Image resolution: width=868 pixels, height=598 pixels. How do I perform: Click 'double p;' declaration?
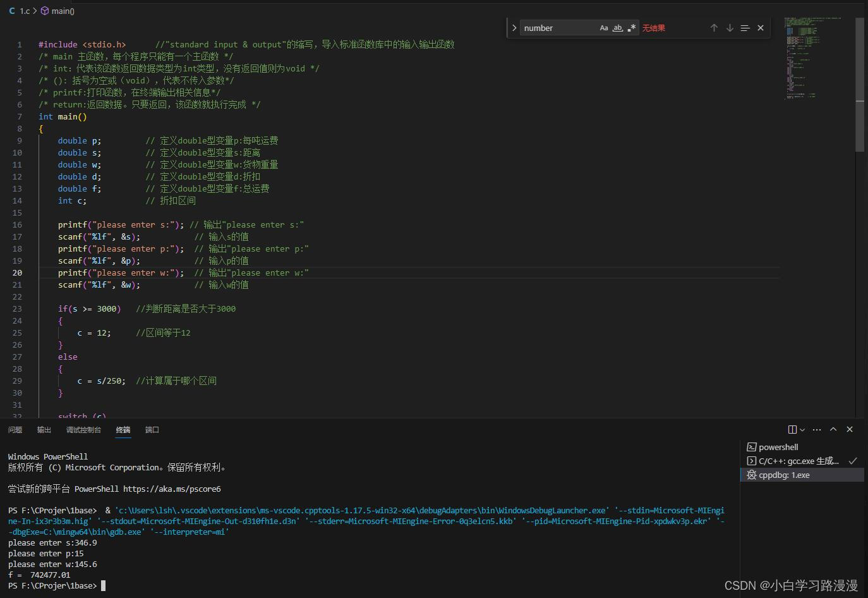[80, 141]
